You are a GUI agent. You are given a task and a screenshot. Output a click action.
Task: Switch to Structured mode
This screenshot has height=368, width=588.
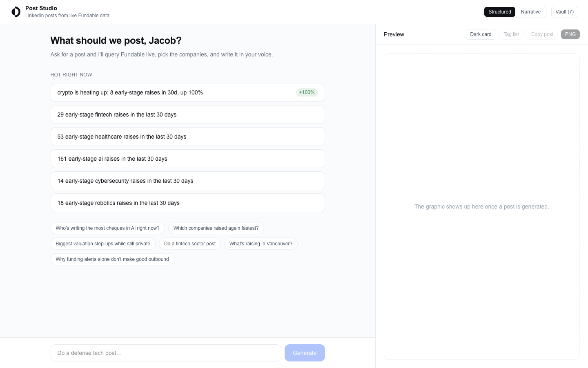499,12
